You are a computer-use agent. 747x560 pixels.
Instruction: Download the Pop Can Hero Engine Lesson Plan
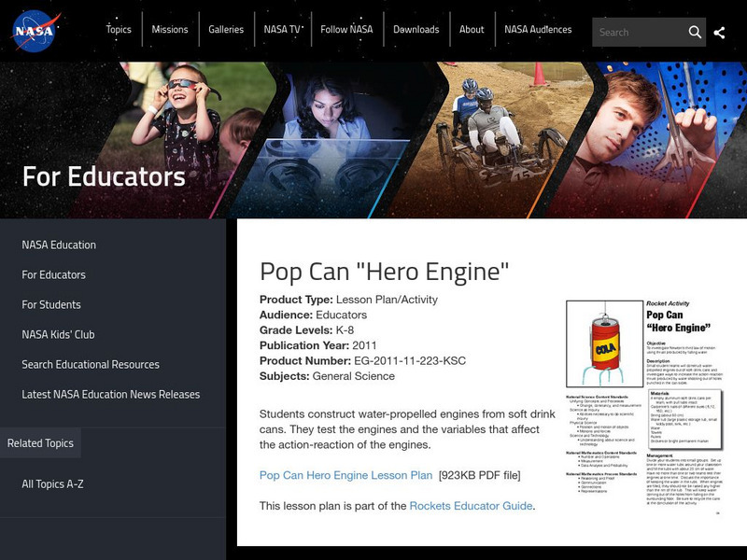345,475
